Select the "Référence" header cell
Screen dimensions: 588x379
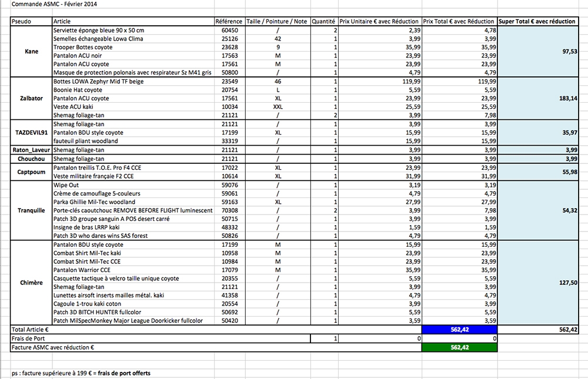click(x=229, y=21)
